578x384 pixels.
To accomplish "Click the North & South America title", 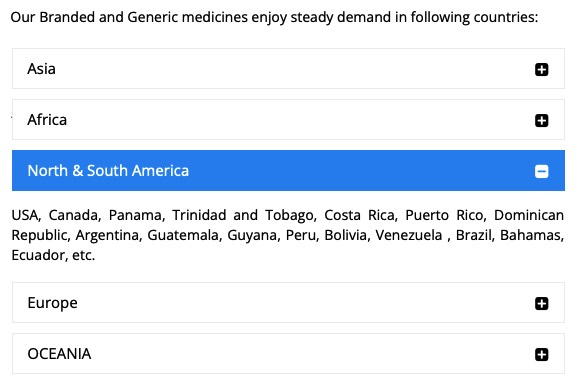I will 108,171.
